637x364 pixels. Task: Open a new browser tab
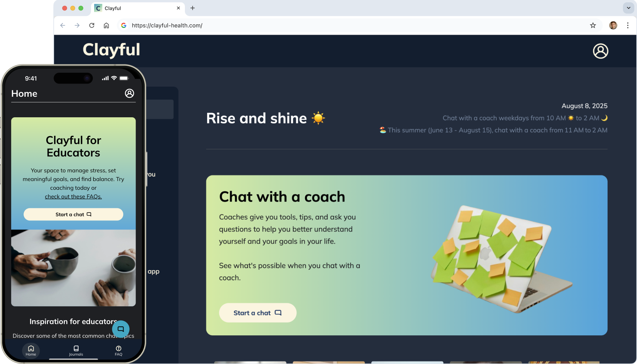193,8
